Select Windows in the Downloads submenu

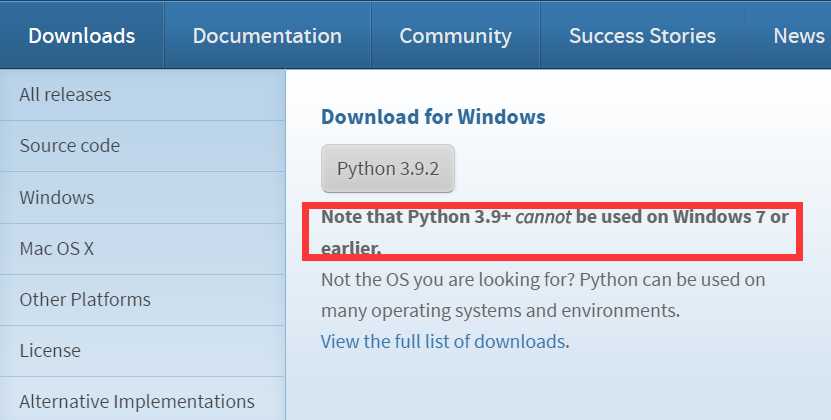pos(142,197)
